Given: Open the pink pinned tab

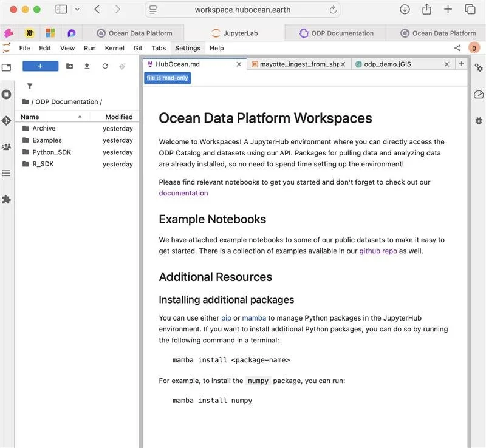Looking at the screenshot, I should (9, 33).
